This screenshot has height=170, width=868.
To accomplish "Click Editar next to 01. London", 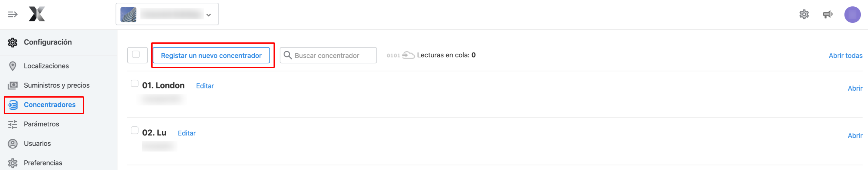I will [x=205, y=86].
